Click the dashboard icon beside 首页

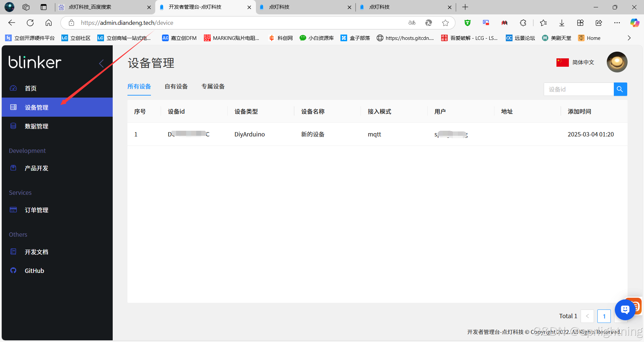coord(13,88)
